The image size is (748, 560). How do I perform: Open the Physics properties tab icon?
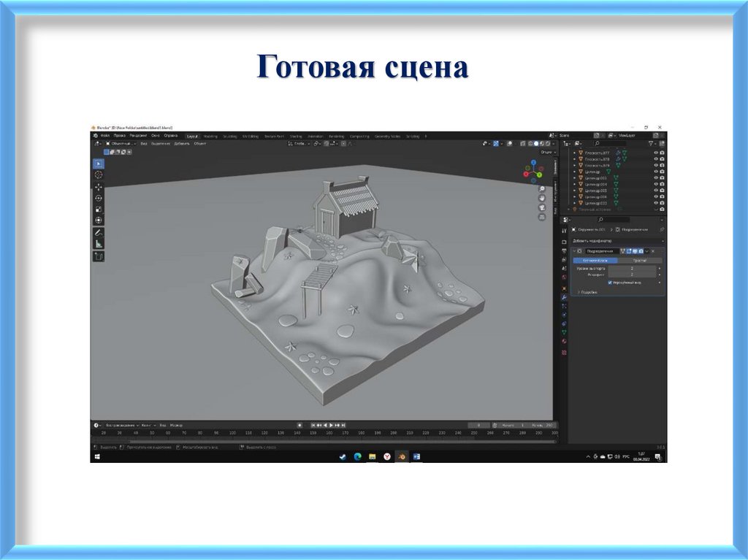click(x=564, y=315)
